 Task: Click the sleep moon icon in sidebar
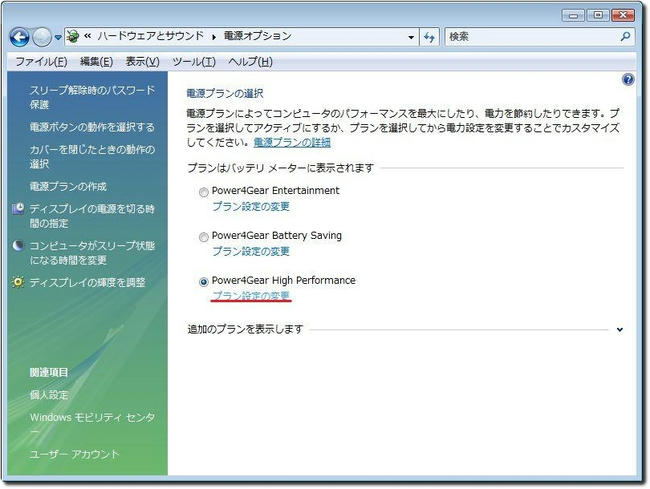(x=18, y=246)
